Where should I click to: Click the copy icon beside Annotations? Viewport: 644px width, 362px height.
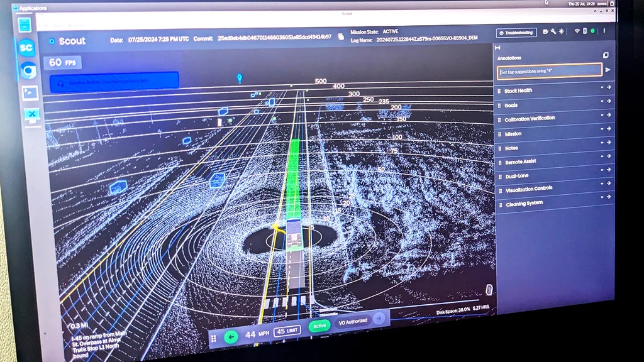click(x=606, y=55)
